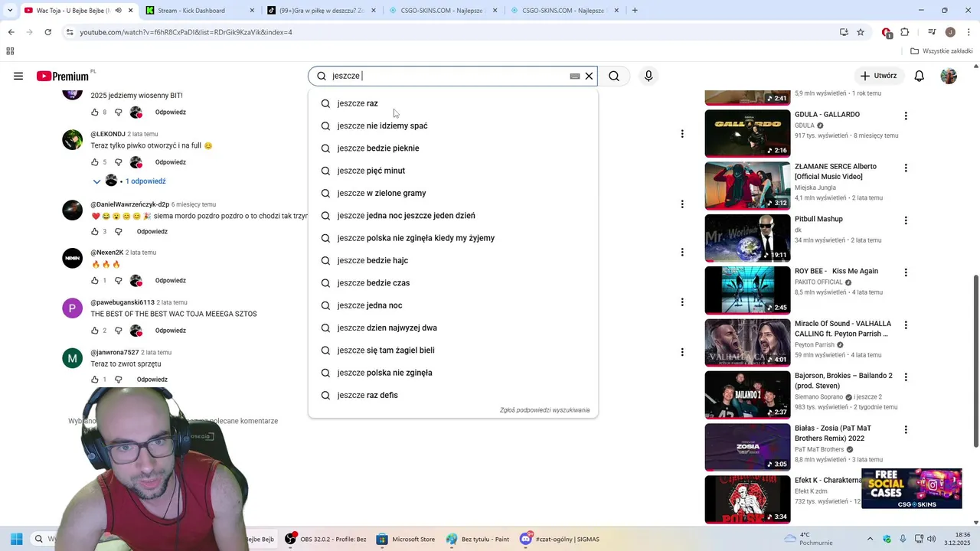Switch to the last CSGO-SKINS.COM tab
The width and height of the screenshot is (980, 551).
565,11
